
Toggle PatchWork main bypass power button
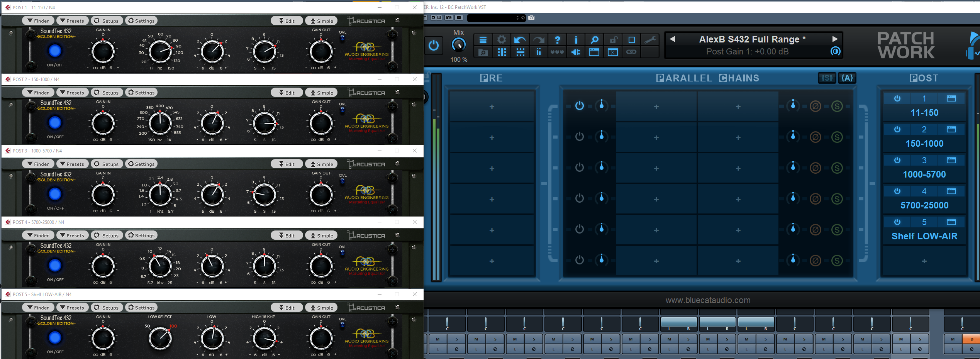[x=434, y=45]
